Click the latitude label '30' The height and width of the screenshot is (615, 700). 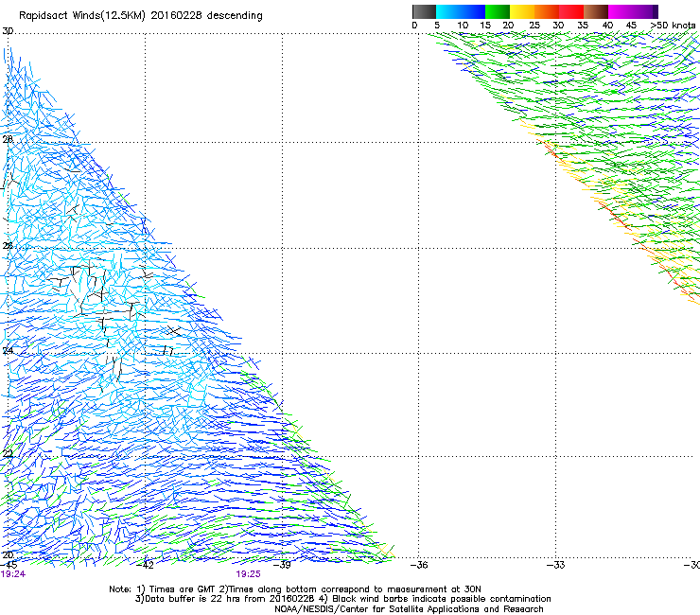click(x=8, y=31)
